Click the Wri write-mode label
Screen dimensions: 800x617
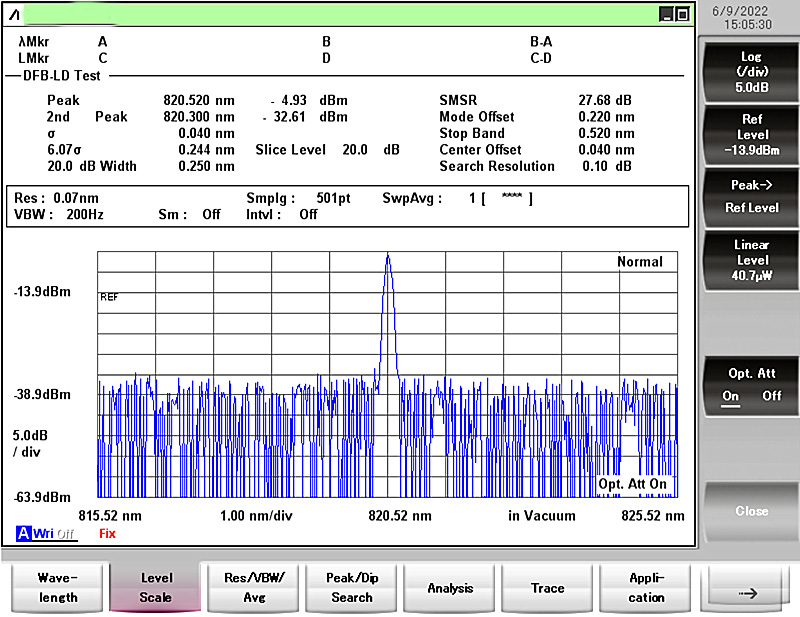43,534
